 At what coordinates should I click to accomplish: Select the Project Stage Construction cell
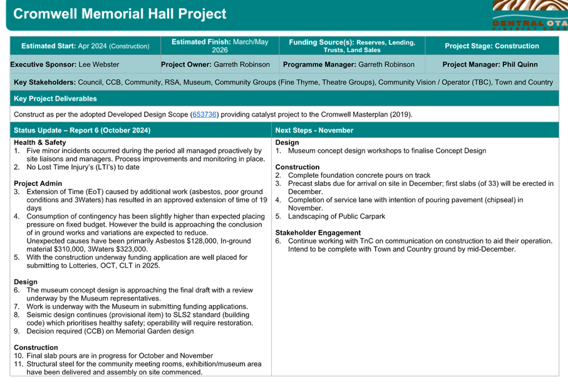click(x=492, y=46)
